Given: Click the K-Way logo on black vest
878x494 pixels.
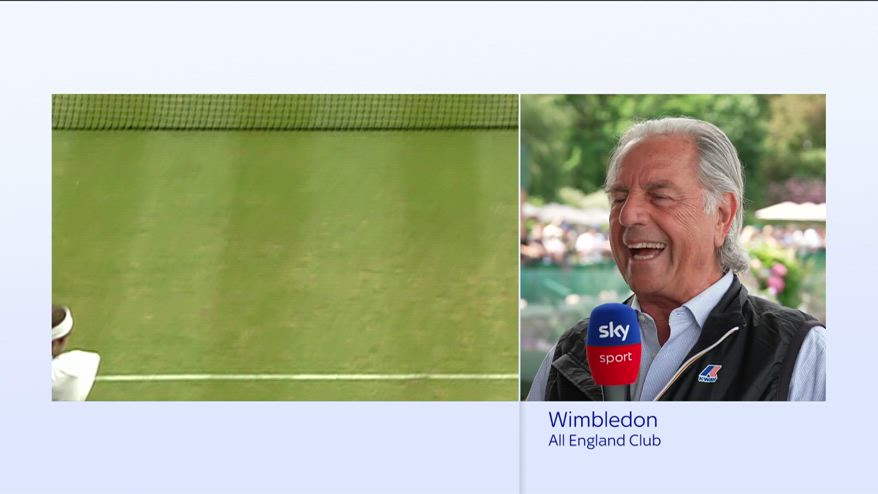Looking at the screenshot, I should pos(710,373).
